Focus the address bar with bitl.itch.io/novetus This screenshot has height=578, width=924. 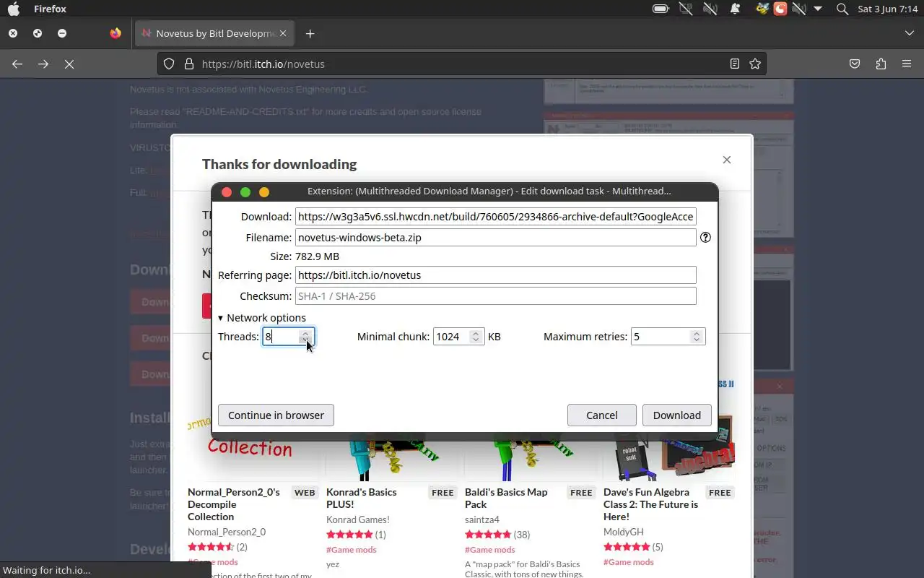pos(462,64)
